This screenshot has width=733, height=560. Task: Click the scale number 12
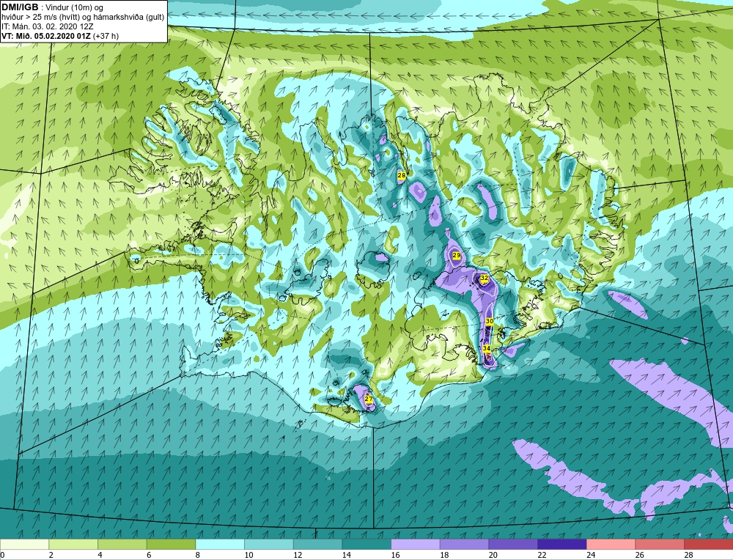point(298,555)
